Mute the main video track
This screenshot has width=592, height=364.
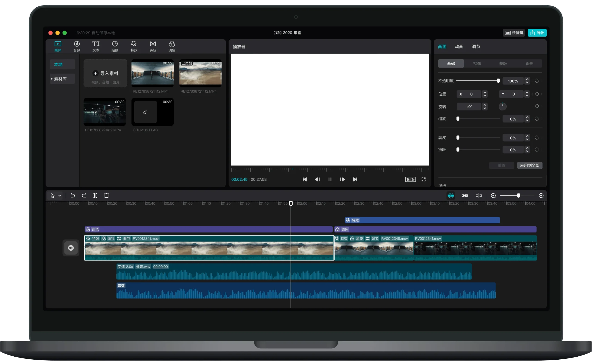click(71, 248)
